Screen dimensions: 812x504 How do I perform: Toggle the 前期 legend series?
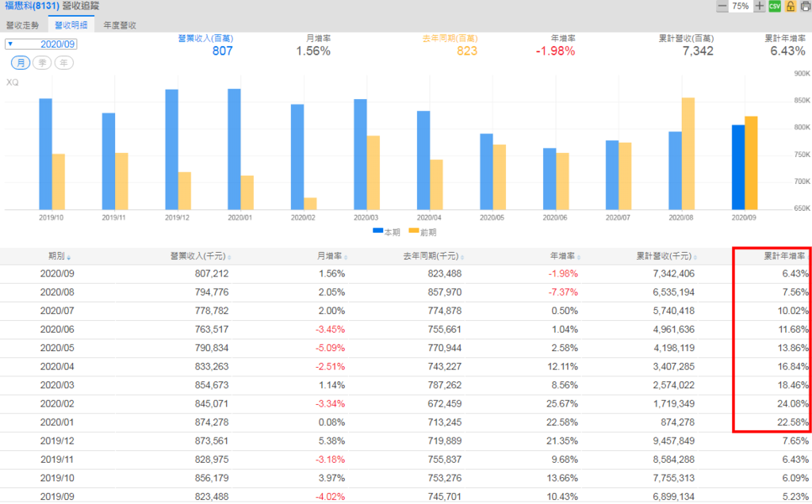(x=423, y=232)
